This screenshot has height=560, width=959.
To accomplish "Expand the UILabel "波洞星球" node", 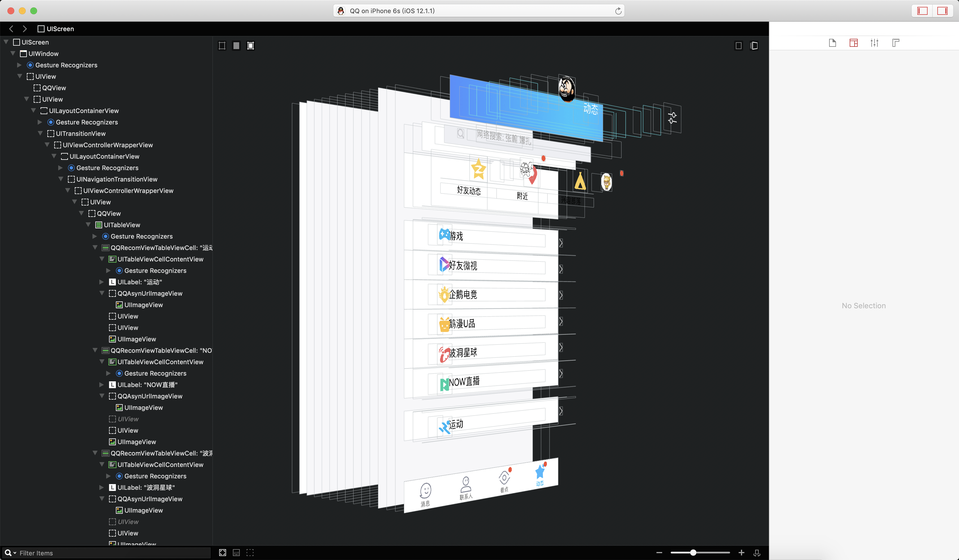I will click(102, 487).
